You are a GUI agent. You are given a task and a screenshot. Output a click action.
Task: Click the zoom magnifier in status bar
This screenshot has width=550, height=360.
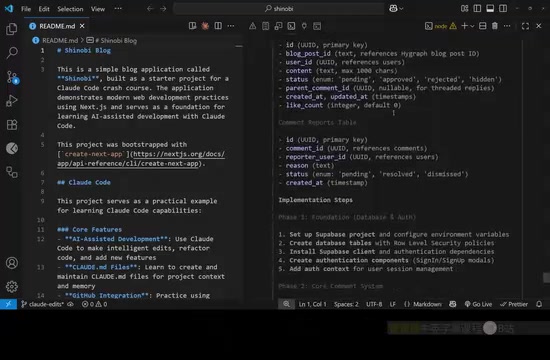[x=287, y=304]
